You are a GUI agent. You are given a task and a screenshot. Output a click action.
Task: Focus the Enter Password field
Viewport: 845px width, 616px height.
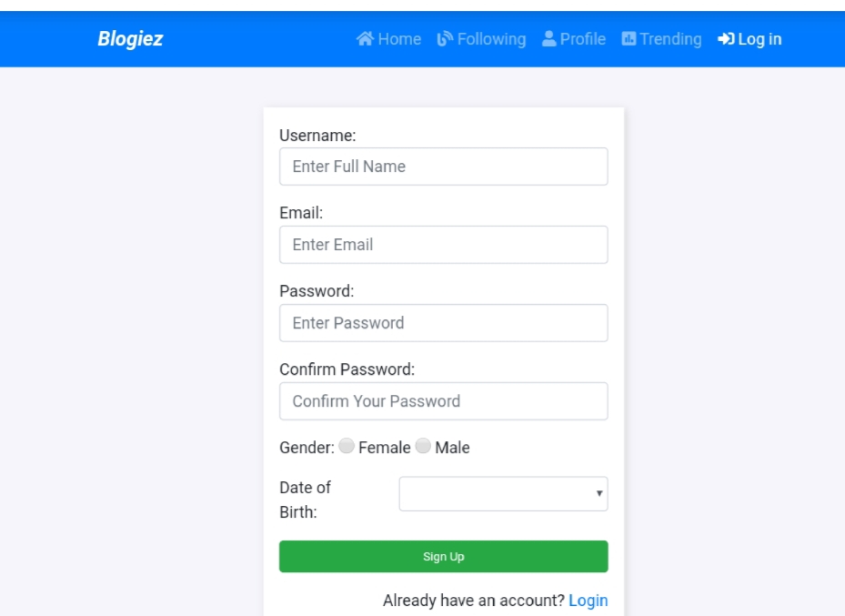tap(444, 323)
